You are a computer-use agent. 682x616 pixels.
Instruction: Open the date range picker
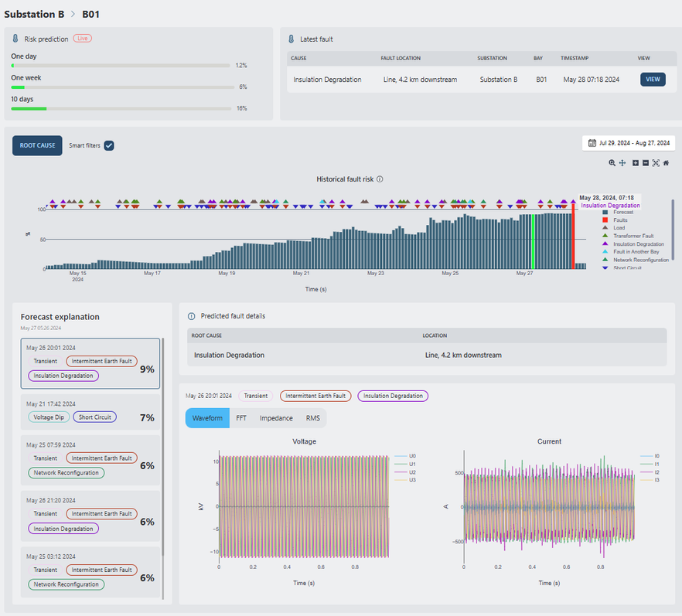628,143
